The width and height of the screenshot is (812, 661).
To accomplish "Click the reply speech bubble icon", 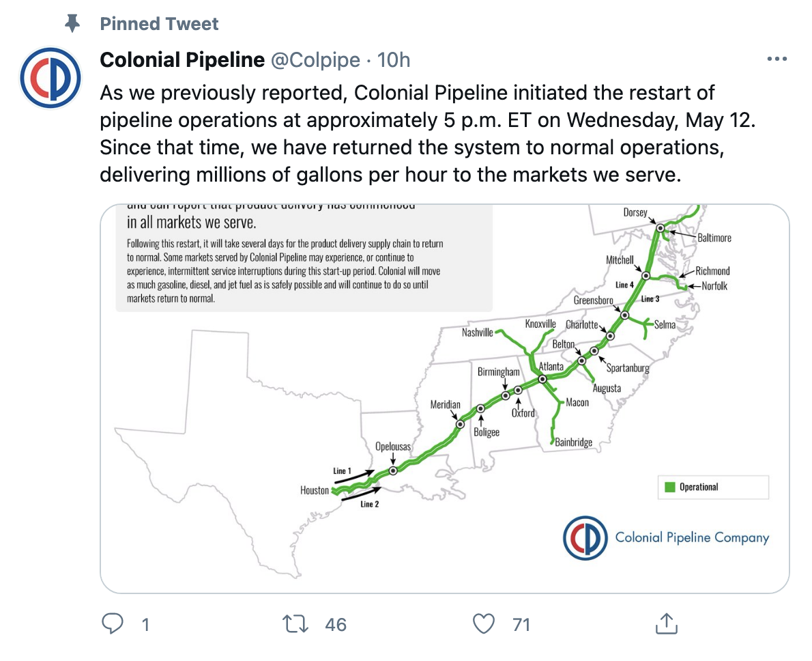I will point(113,623).
